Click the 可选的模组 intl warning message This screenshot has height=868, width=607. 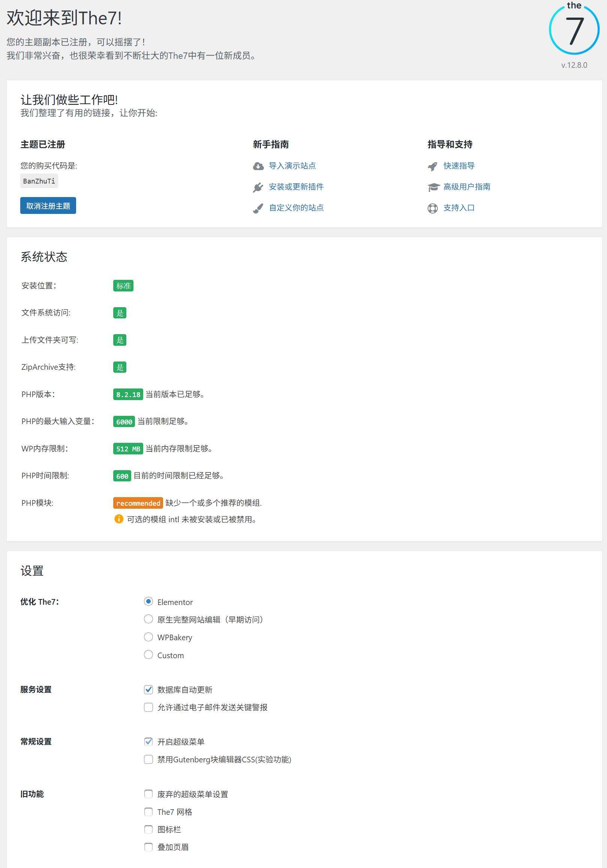coord(192,519)
